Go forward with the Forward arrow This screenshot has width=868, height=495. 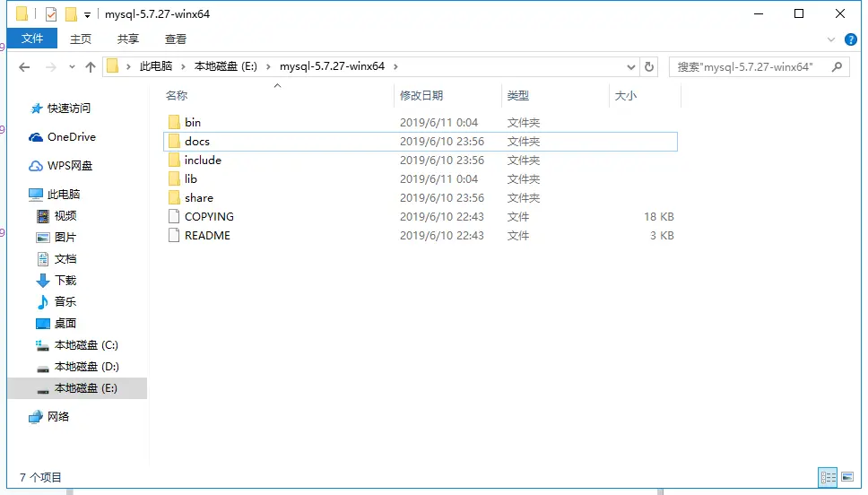point(51,67)
